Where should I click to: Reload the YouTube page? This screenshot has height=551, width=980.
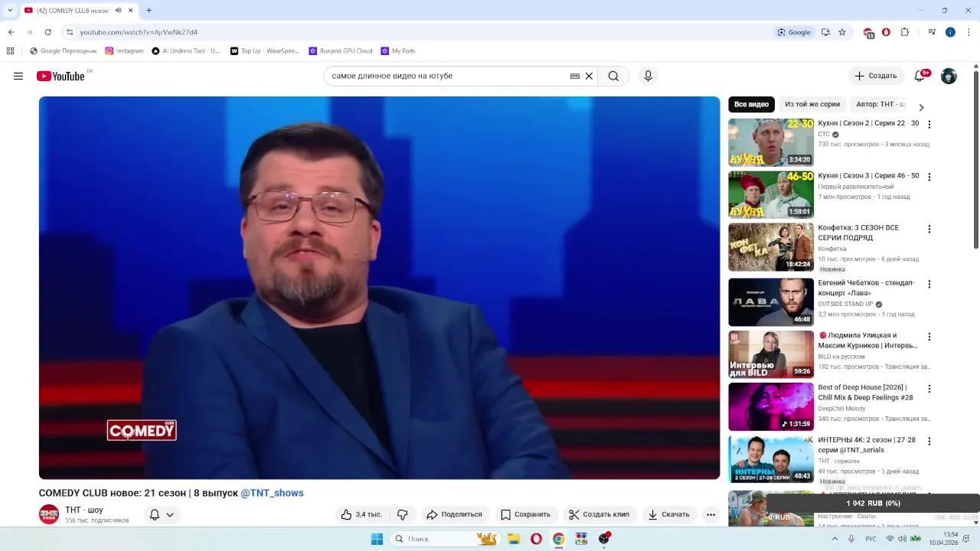click(47, 32)
